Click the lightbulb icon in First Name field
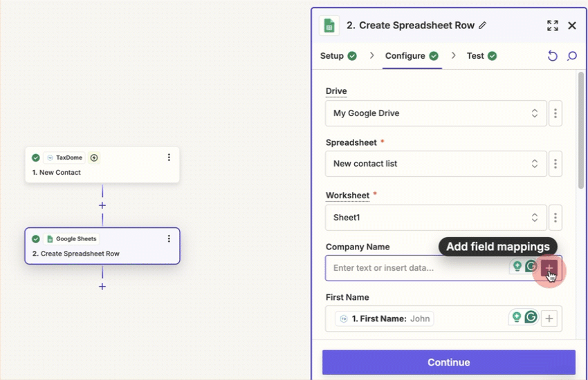The width and height of the screenshot is (588, 380). tap(516, 317)
